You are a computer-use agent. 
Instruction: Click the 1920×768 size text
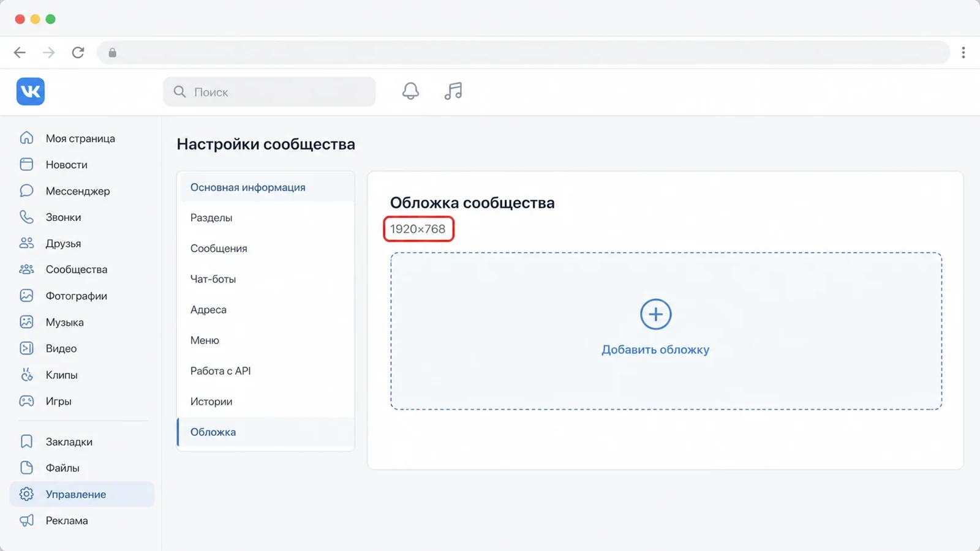click(x=418, y=229)
